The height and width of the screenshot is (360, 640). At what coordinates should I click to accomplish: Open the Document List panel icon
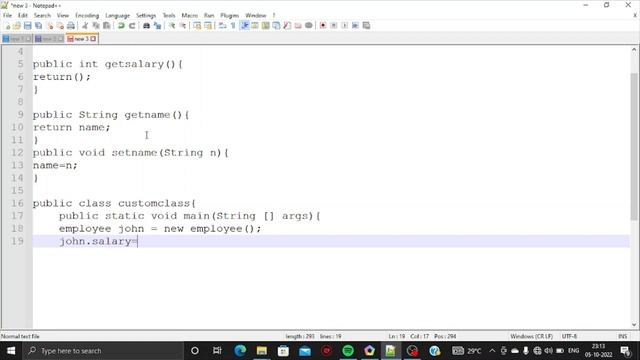(x=276, y=26)
